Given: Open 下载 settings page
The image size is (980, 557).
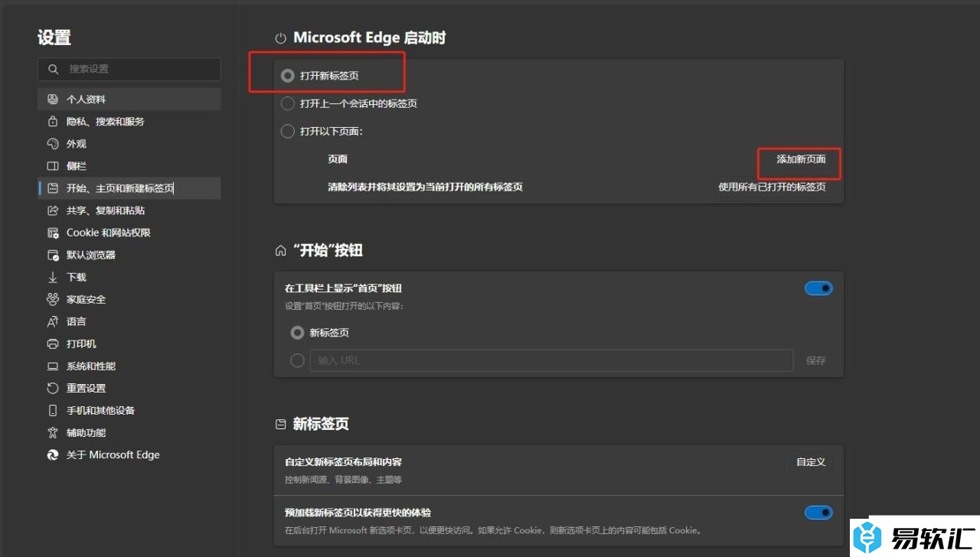Looking at the screenshot, I should (129, 277).
